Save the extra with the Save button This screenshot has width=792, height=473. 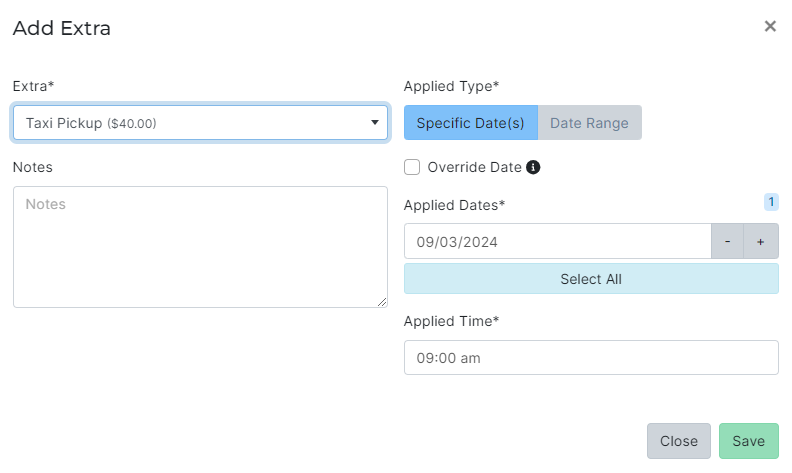coord(748,441)
